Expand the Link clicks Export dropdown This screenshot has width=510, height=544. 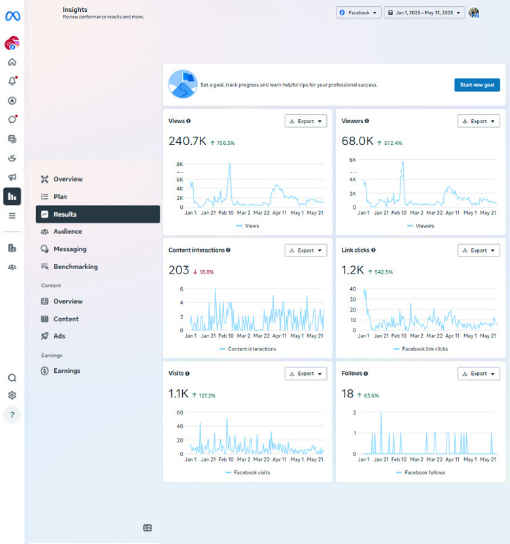(x=479, y=250)
